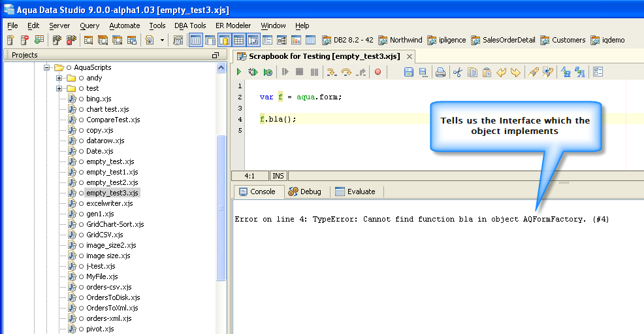Select pivot.xjs file
This screenshot has width=644, height=334.
pos(100,329)
